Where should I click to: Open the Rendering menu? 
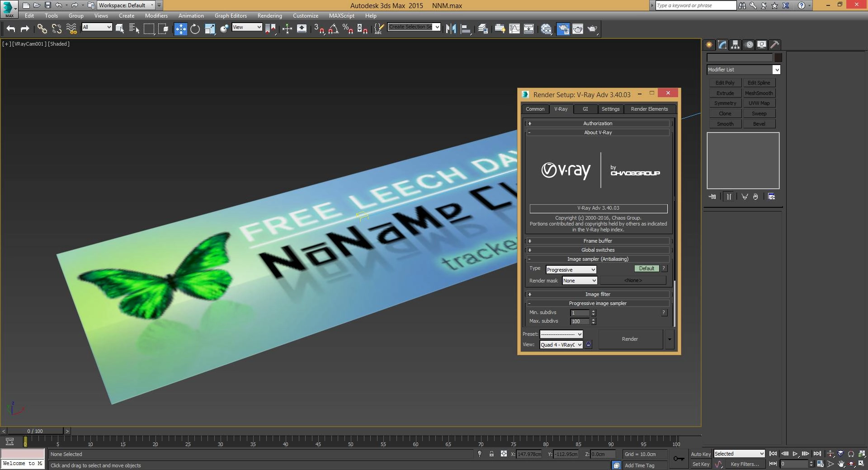point(269,16)
